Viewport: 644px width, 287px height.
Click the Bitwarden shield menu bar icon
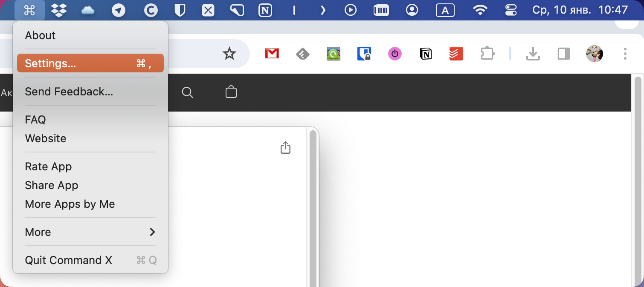pyautogui.click(x=180, y=10)
